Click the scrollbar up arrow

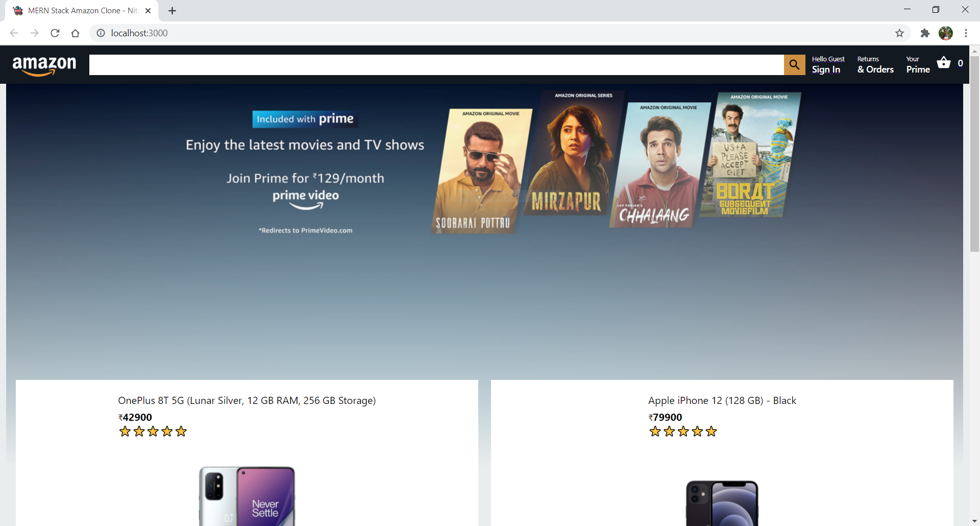(x=974, y=51)
